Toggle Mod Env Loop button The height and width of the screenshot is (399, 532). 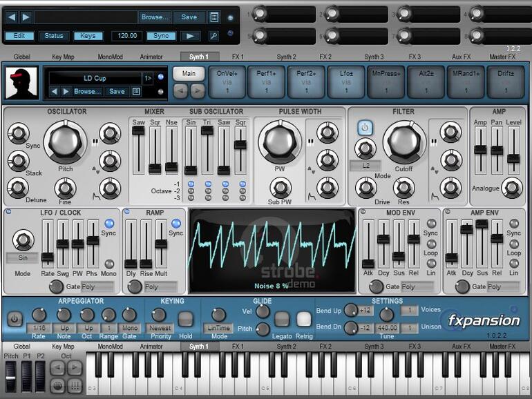(x=431, y=244)
